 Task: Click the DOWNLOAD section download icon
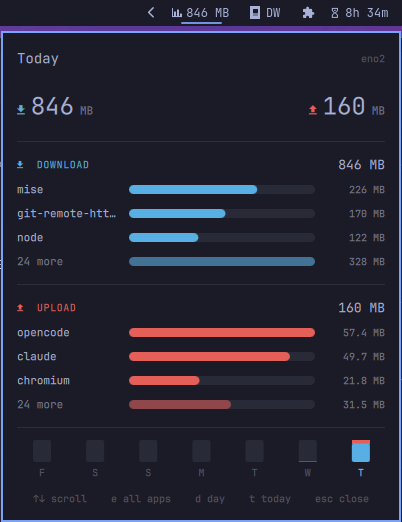pos(20,165)
